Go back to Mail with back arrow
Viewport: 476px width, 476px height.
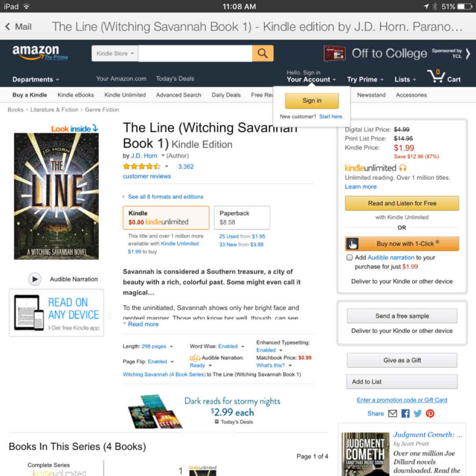18,27
